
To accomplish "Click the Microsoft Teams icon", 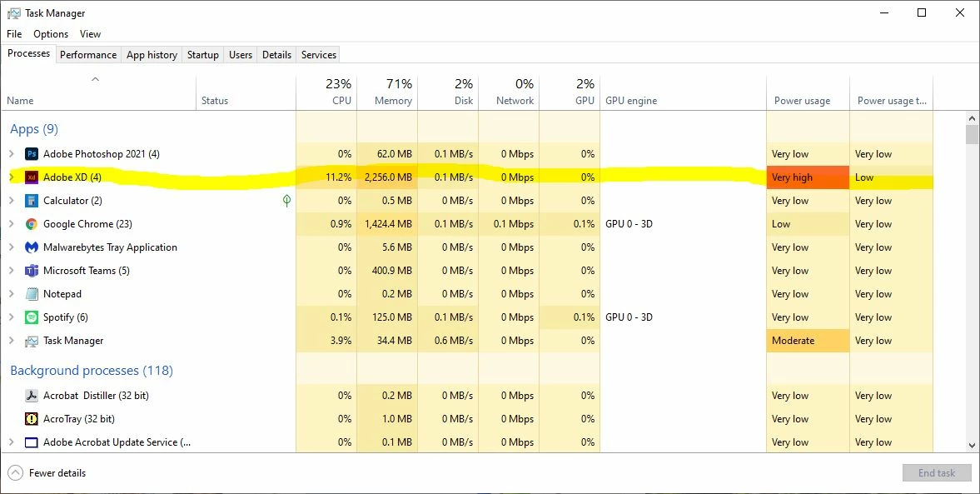I will pyautogui.click(x=32, y=271).
